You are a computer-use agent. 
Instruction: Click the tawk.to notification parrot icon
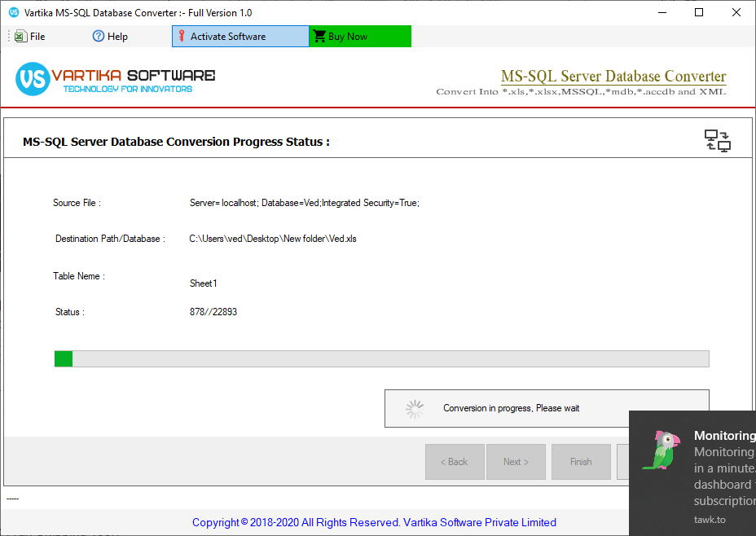click(661, 450)
